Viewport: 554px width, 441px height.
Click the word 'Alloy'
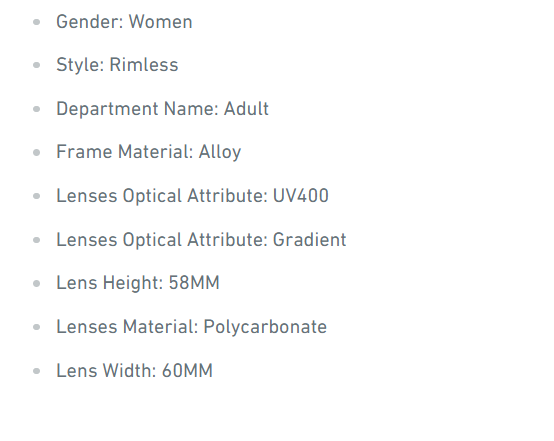pyautogui.click(x=220, y=152)
